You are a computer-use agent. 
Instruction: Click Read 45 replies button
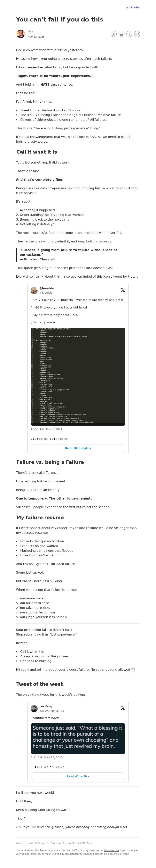[x=78, y=776]
